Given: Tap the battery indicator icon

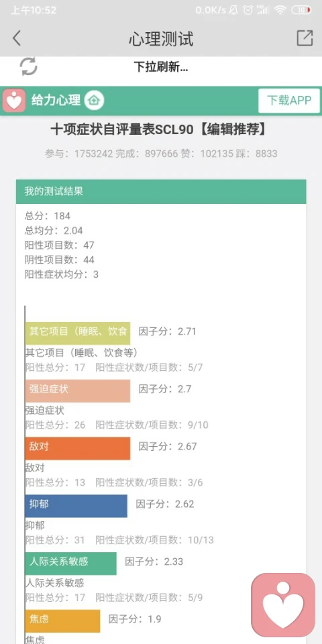Looking at the screenshot, I should 301,10.
